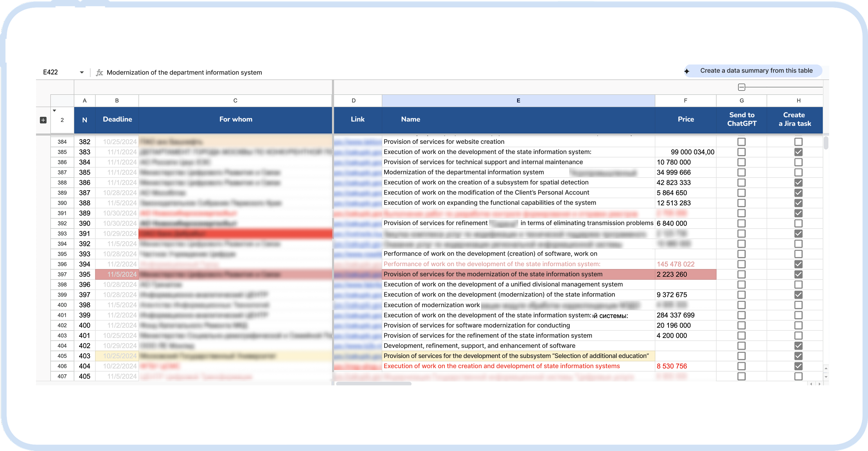Screen dimensions: 868x451
Task: Open the filter dropdown on header row 2
Action: click(54, 111)
